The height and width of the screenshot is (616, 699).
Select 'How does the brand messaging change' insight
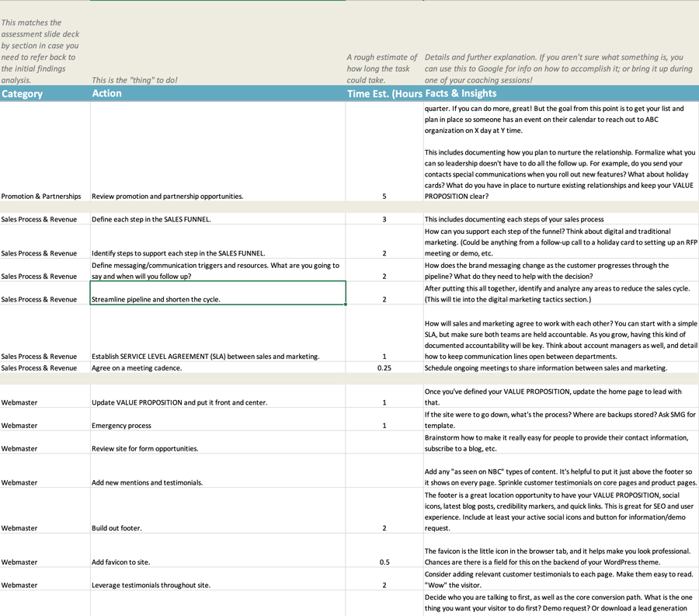pyautogui.click(x=561, y=270)
